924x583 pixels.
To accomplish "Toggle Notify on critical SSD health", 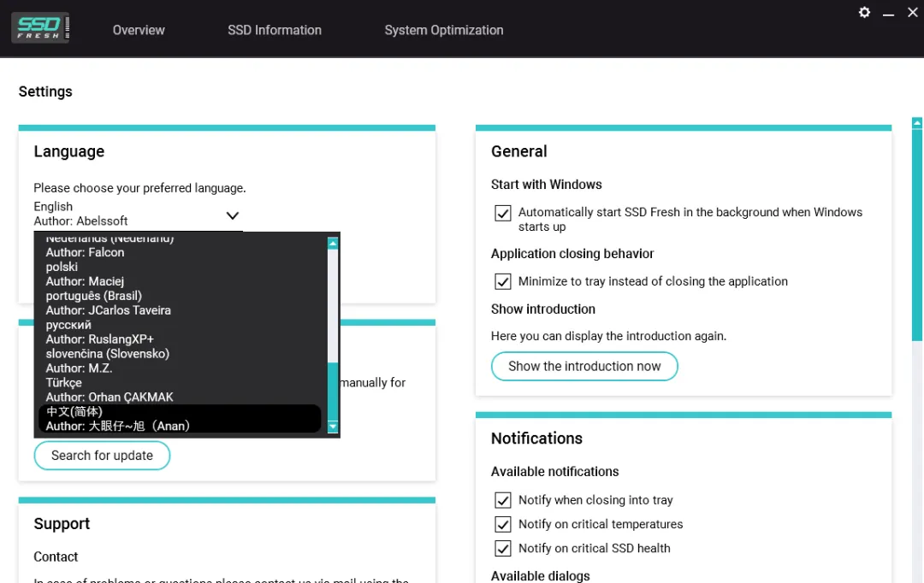I will (x=503, y=548).
